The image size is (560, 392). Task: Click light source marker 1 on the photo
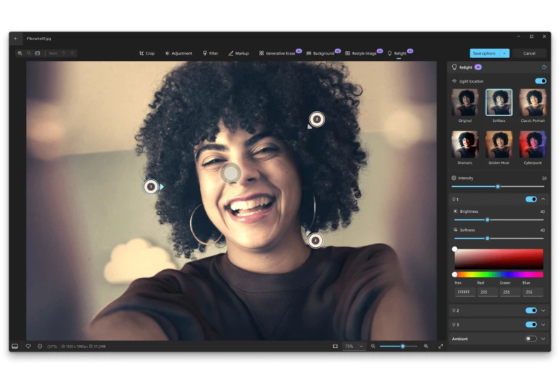click(150, 186)
